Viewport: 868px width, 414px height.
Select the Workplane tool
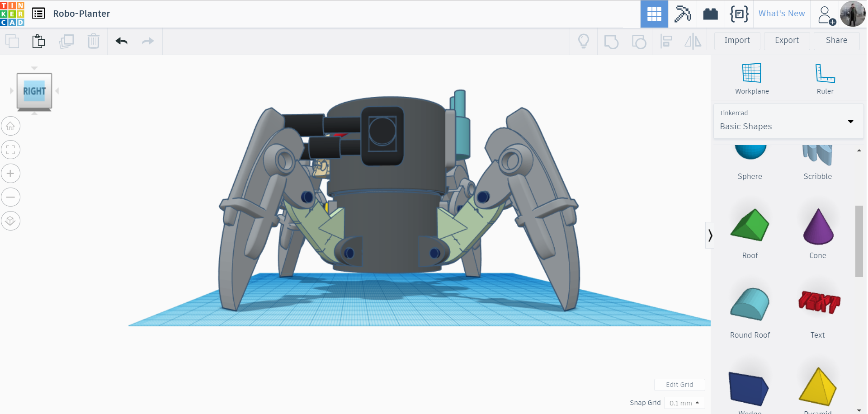pos(752,78)
